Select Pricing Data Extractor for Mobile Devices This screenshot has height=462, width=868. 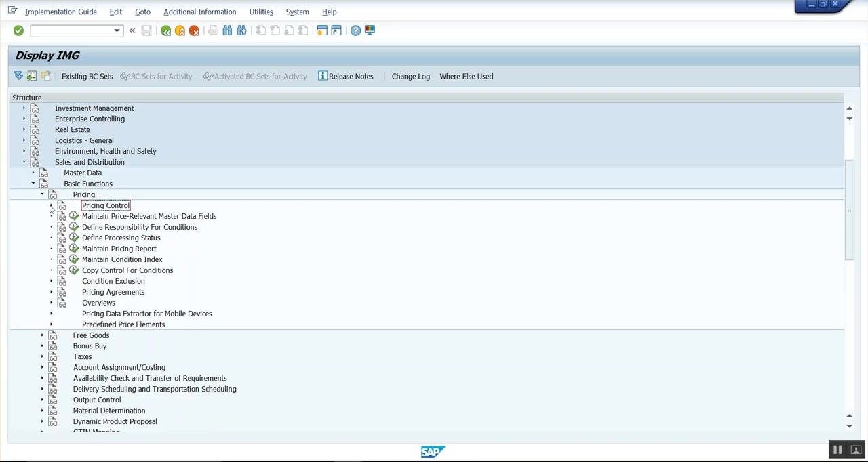click(147, 314)
